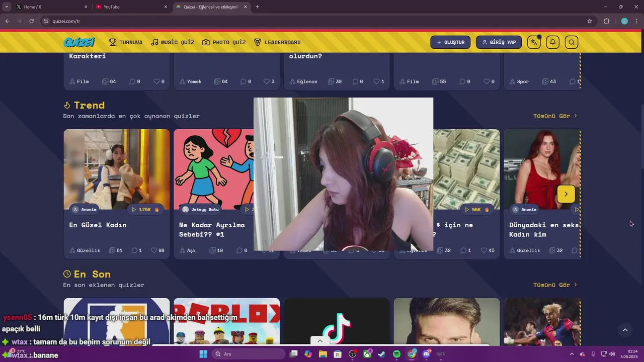This screenshot has height=362, width=644.
Task: Open the Chrome profile avatar
Action: click(624, 21)
